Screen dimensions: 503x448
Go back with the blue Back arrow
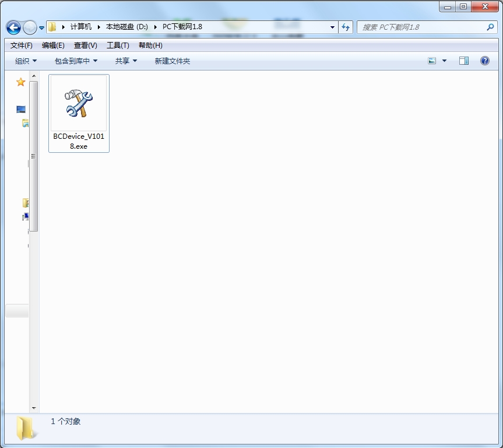coord(13,27)
